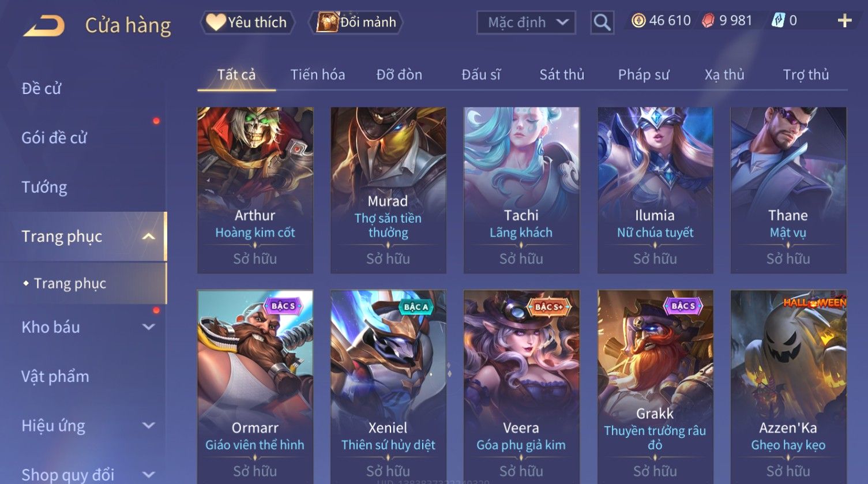Click the back arrow icon
868x484 pixels.
[44, 26]
